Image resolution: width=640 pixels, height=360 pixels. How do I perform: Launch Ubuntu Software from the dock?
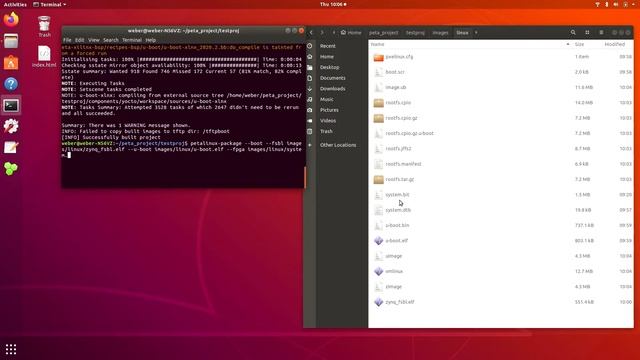tap(11, 62)
